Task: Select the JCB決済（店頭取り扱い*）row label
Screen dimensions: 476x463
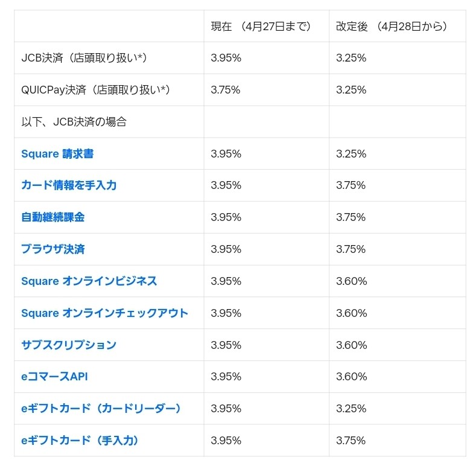Action: point(84,58)
